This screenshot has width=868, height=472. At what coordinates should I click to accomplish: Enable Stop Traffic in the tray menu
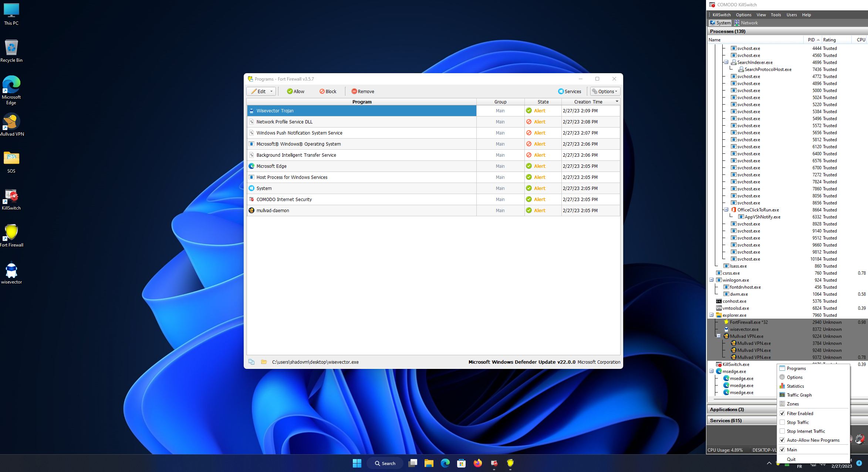813,422
